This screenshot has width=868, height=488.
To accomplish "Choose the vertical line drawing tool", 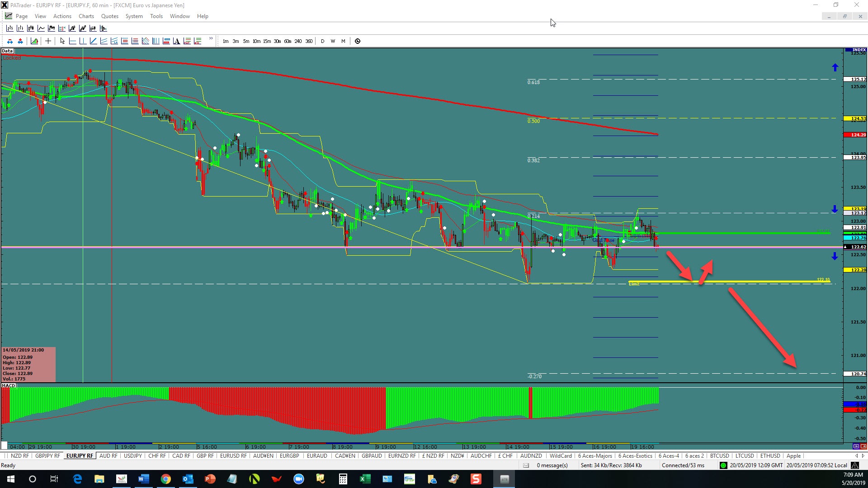I will pyautogui.click(x=83, y=41).
